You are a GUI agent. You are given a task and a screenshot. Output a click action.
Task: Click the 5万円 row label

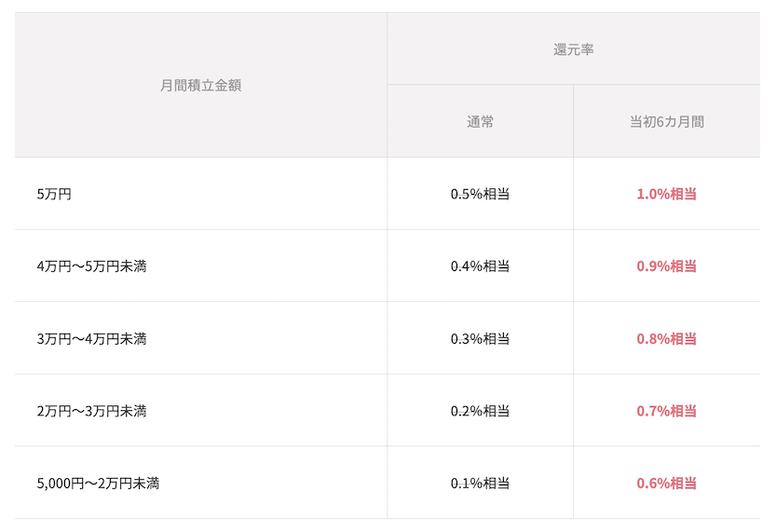click(x=54, y=194)
